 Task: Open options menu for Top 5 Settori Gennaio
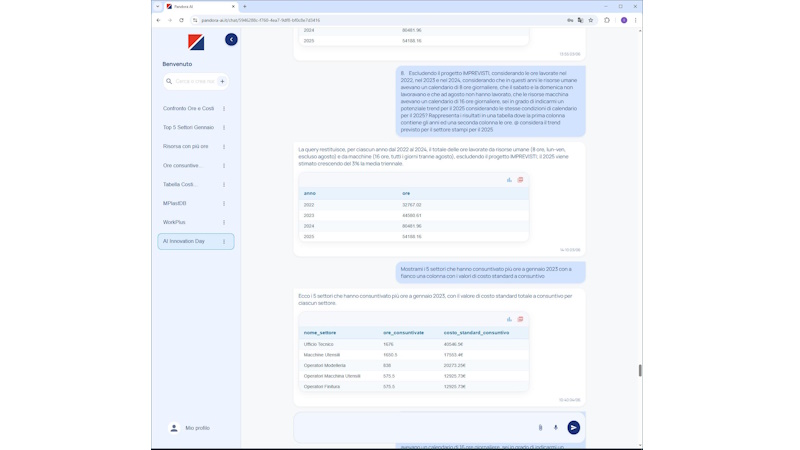pyautogui.click(x=224, y=128)
